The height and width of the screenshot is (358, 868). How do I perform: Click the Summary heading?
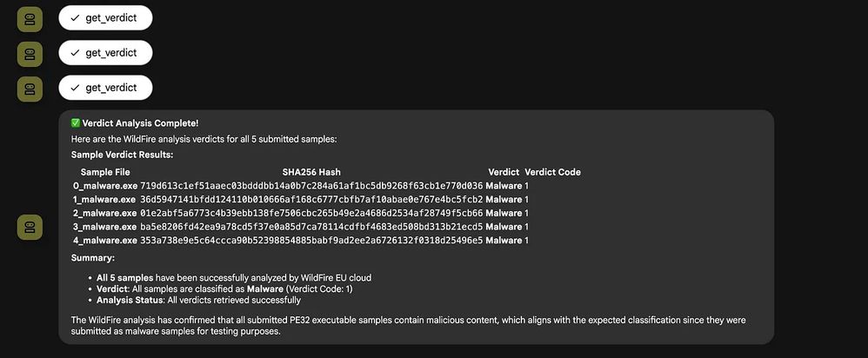[x=93, y=258]
